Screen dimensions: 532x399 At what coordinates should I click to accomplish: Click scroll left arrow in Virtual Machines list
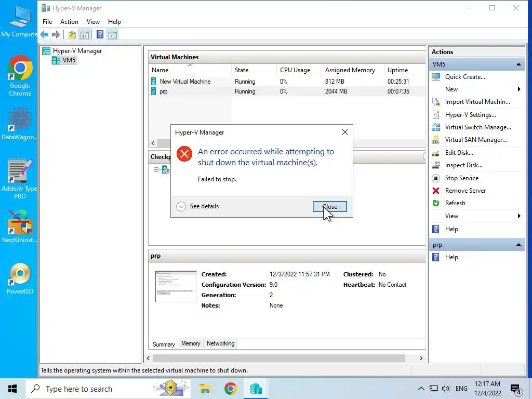pyautogui.click(x=153, y=143)
